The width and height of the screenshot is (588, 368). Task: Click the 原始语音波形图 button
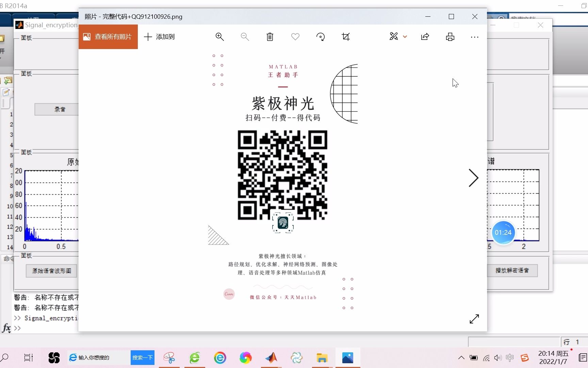coord(51,271)
